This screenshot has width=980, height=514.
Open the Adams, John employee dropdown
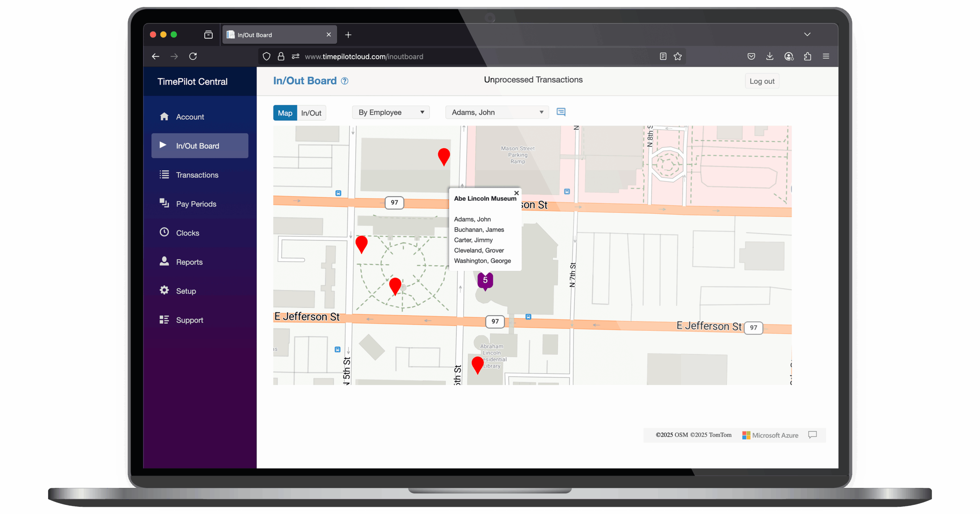pos(497,112)
